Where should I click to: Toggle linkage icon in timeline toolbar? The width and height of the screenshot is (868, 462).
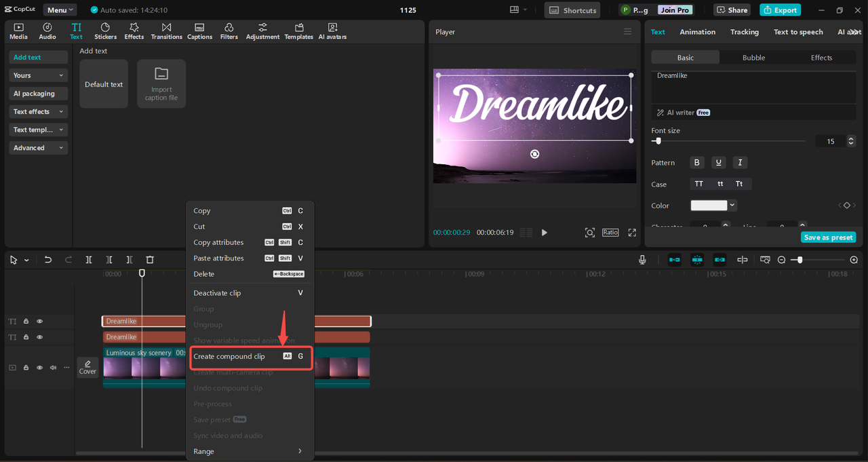tap(719, 260)
